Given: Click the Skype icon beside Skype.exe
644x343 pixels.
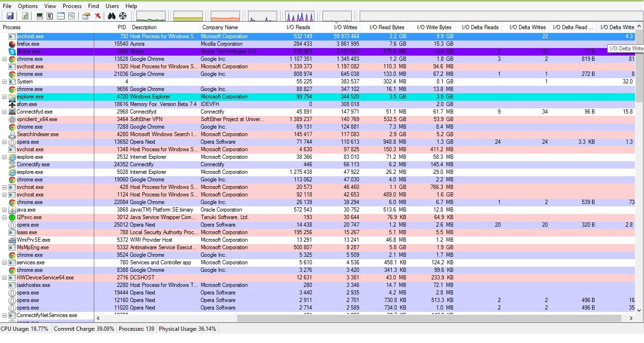Looking at the screenshot, I should pos(12,51).
